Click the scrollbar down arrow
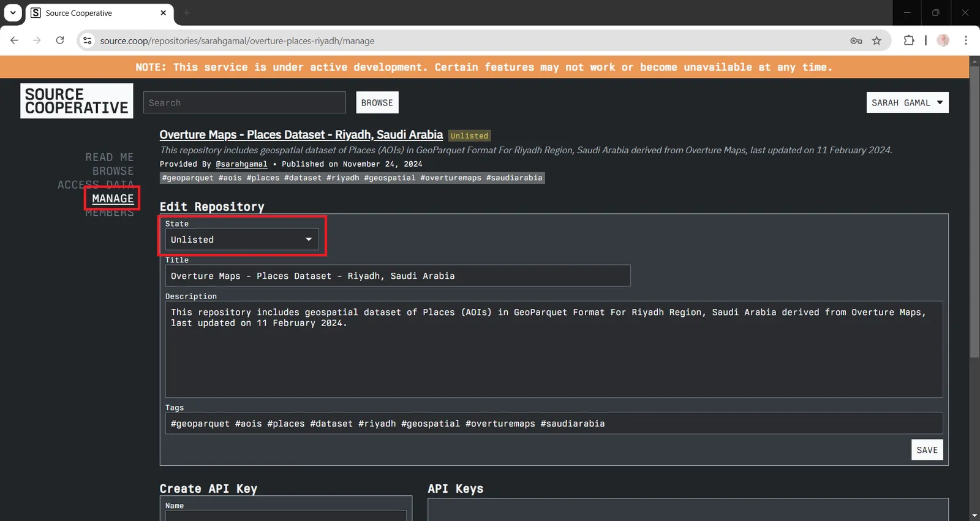980x521 pixels. (x=974, y=515)
